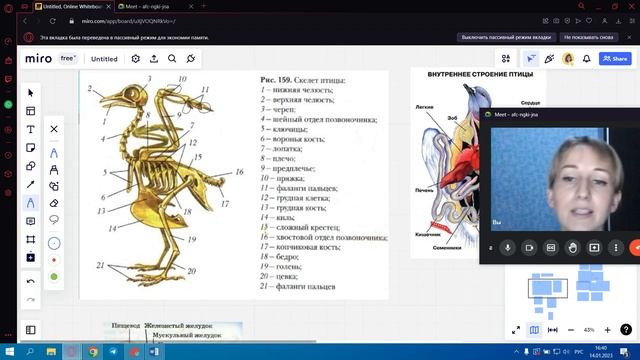Open a new browser tab
This screenshot has width=640, height=360.
(x=204, y=6)
